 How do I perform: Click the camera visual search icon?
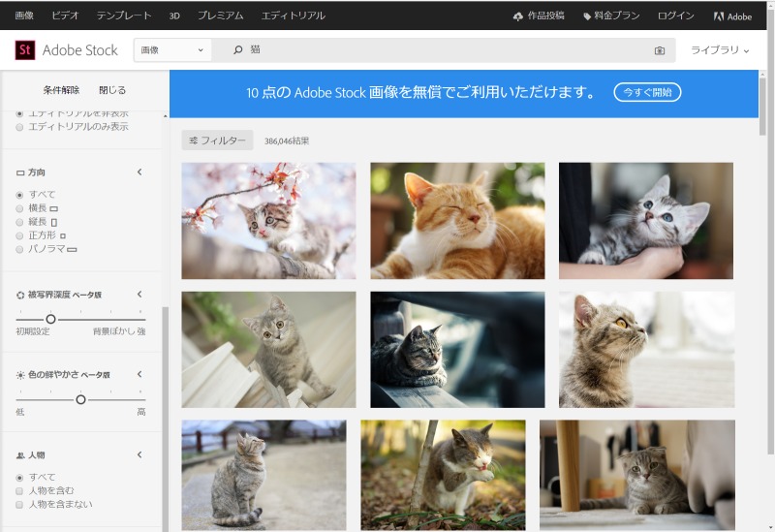(660, 50)
